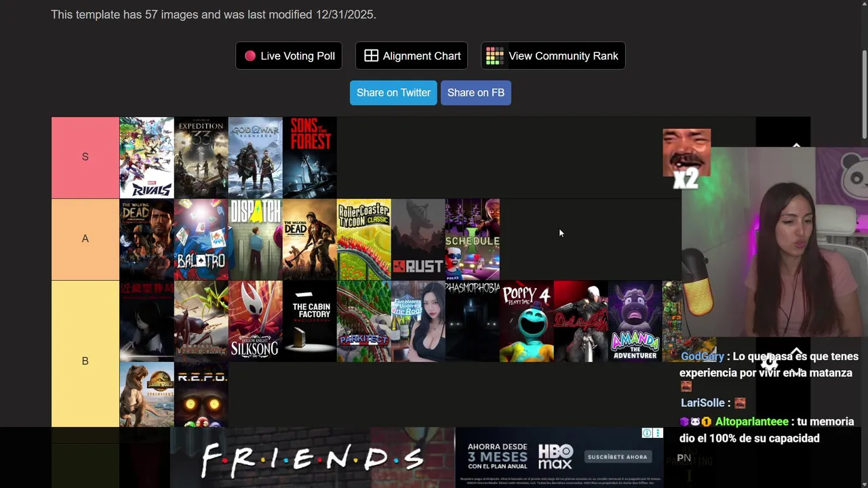Select the Sons of the Forest tile
Viewport: 868px width, 488px height.
(310, 158)
